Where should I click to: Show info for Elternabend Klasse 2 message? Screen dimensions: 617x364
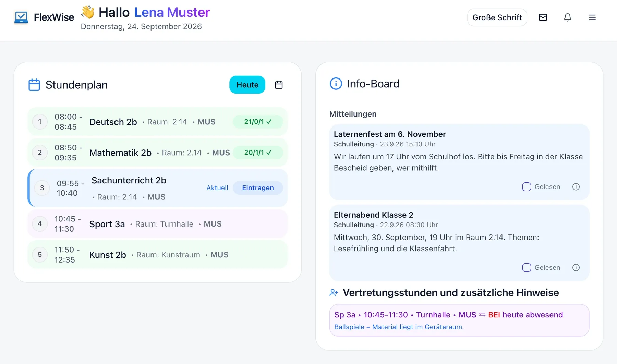tap(576, 268)
